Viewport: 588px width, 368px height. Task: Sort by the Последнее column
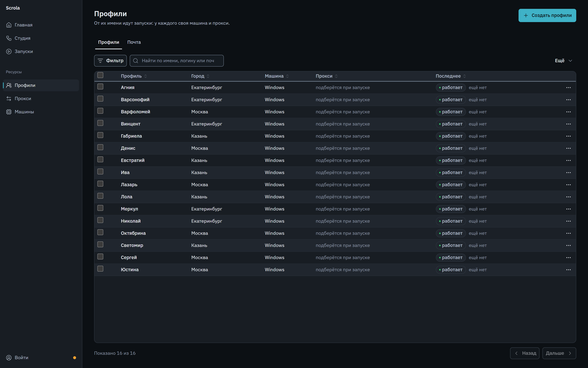pyautogui.click(x=451, y=76)
